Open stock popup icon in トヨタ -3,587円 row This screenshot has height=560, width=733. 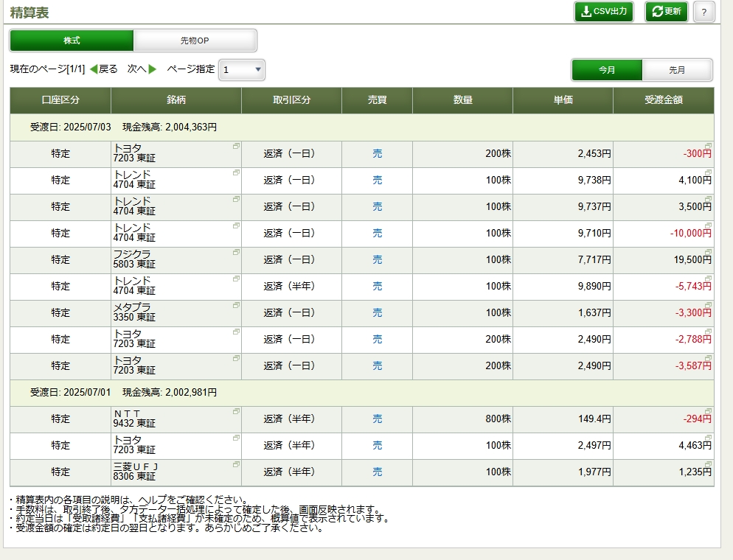coord(236,358)
